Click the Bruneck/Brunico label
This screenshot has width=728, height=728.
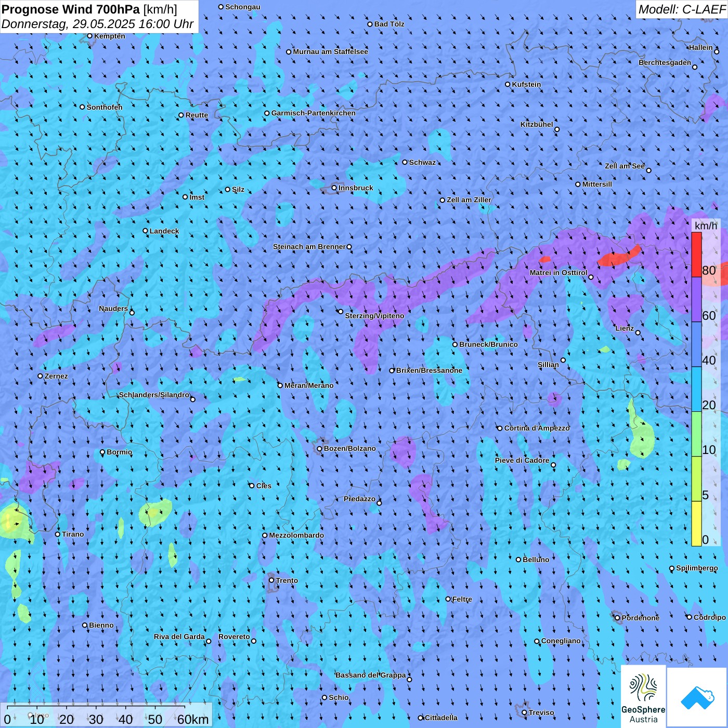(x=488, y=344)
